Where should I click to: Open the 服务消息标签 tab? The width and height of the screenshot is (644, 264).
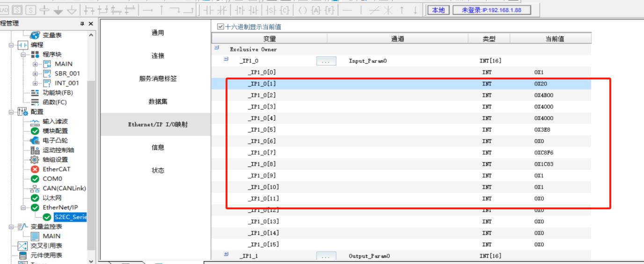coord(158,79)
